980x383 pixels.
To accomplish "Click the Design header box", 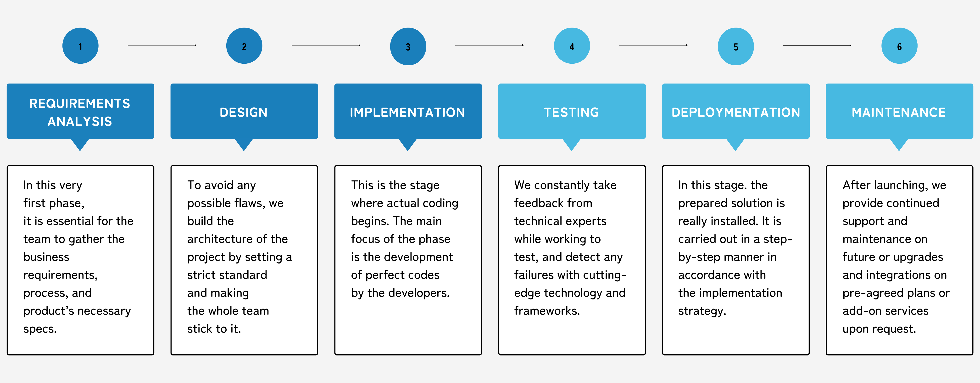I will point(244,112).
